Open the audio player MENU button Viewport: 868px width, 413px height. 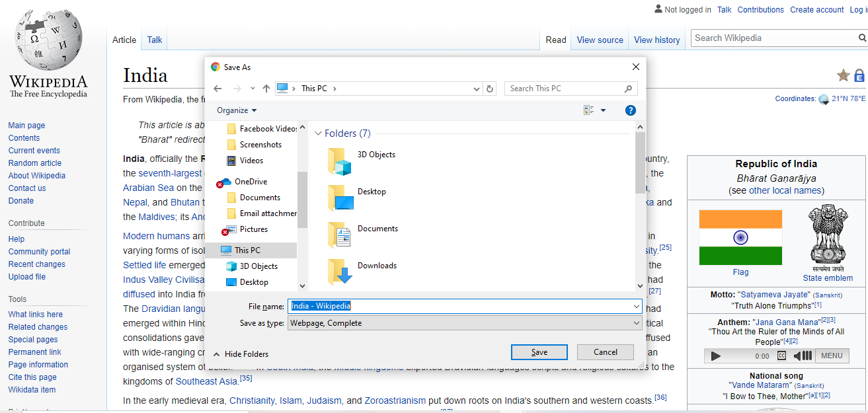point(832,356)
